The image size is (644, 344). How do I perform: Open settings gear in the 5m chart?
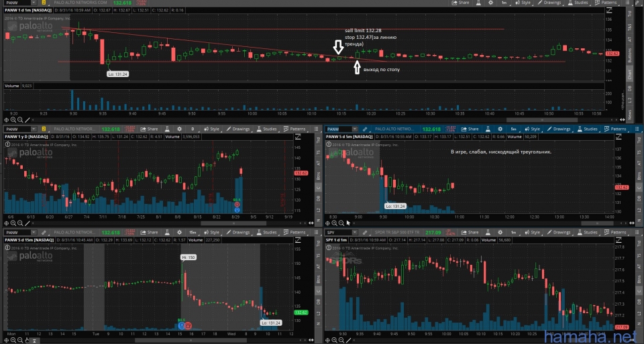tap(500, 129)
